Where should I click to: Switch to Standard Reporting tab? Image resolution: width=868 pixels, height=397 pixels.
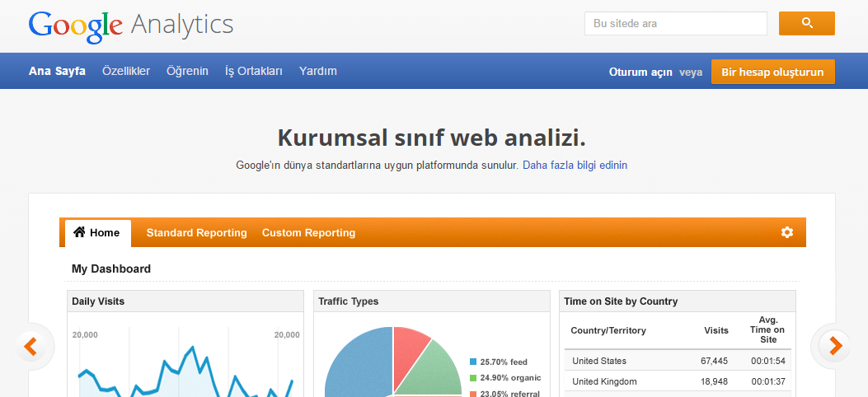pos(196,233)
